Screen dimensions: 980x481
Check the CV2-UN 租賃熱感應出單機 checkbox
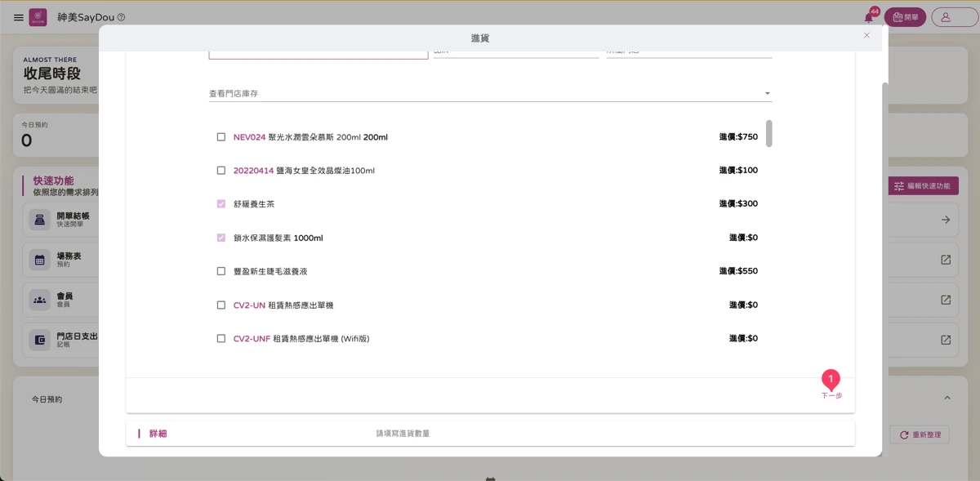click(x=220, y=305)
